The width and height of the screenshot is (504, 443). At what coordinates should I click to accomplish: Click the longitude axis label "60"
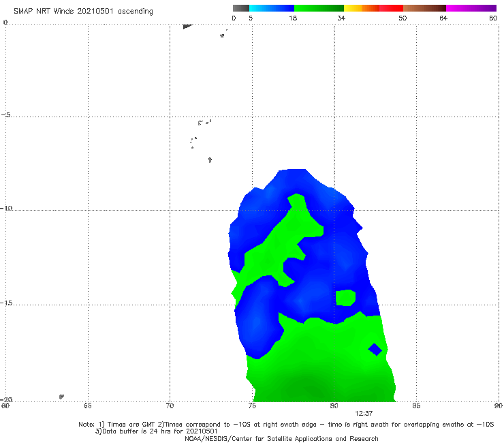tap(5, 406)
